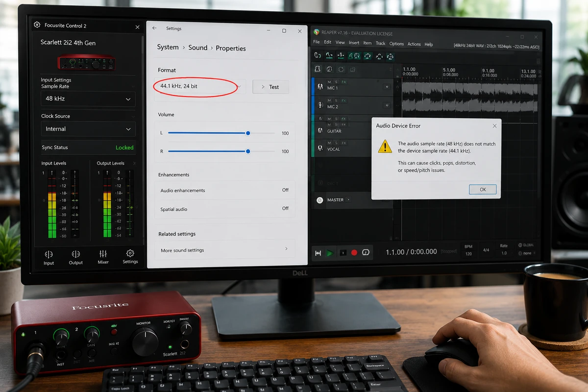This screenshot has height=392, width=588.
Task: Click the Rate 1.0 playback rate control
Action: (504, 250)
